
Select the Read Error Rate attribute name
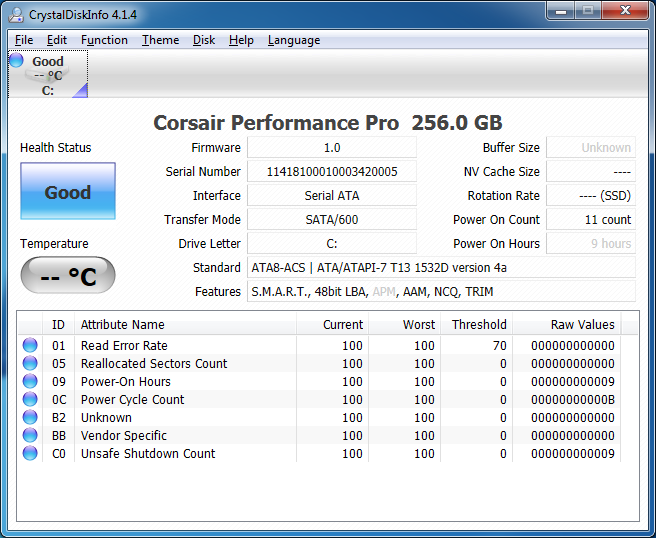point(124,346)
